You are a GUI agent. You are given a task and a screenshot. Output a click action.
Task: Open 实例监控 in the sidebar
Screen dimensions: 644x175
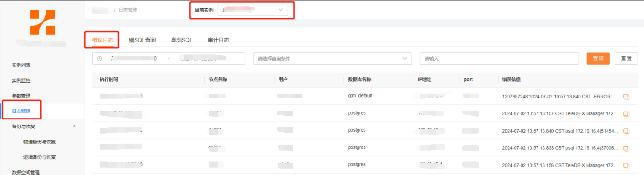click(x=21, y=81)
